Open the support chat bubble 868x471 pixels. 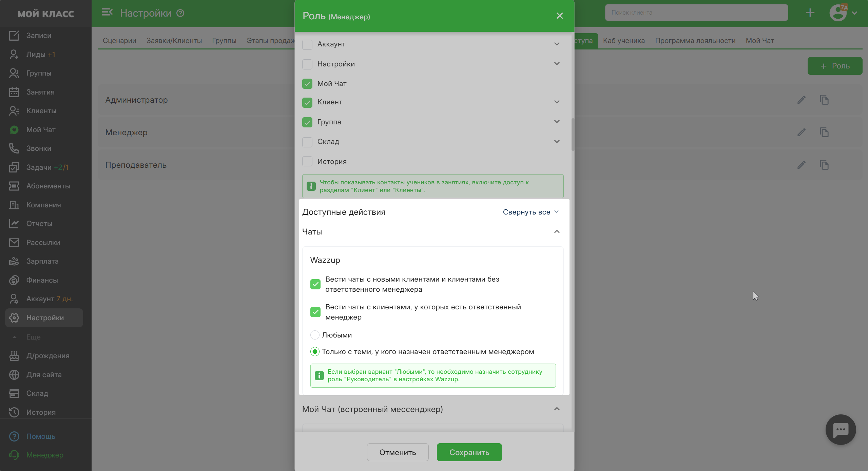tap(841, 429)
